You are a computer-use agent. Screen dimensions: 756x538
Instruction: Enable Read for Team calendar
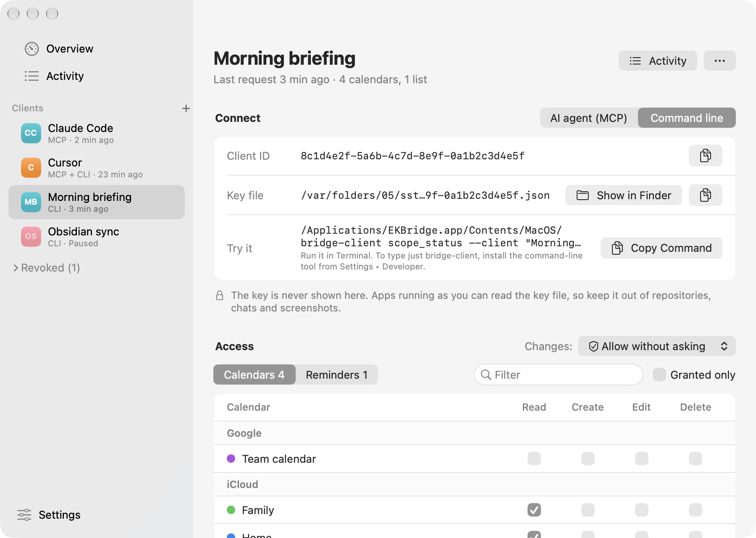click(534, 459)
